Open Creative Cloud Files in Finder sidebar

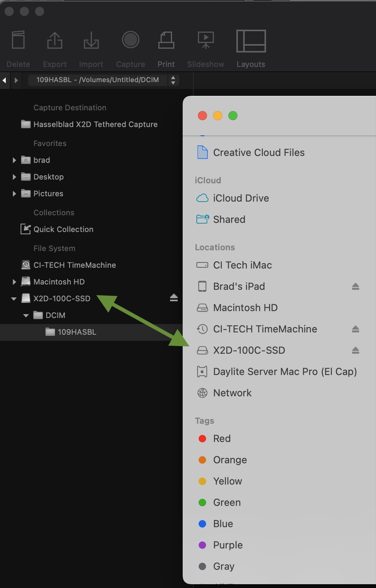click(259, 153)
